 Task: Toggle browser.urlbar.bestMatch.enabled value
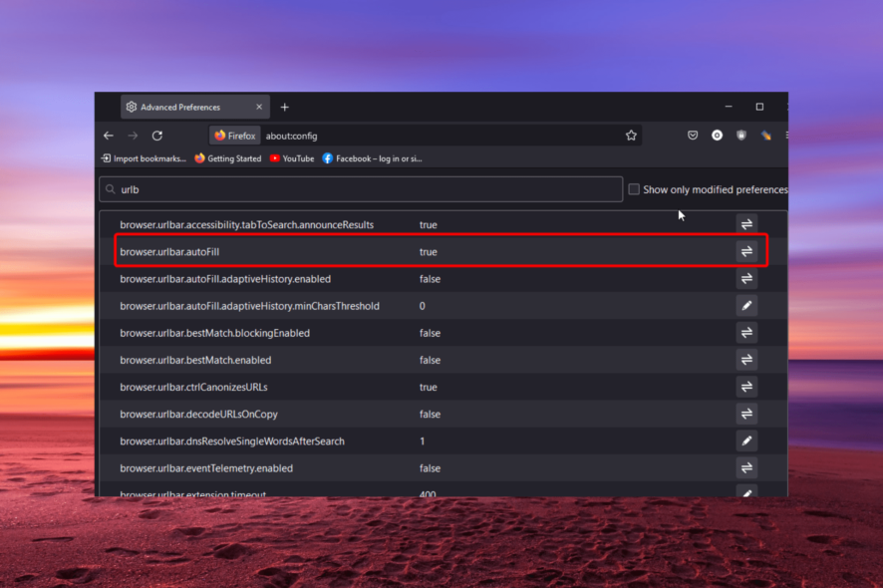(746, 360)
